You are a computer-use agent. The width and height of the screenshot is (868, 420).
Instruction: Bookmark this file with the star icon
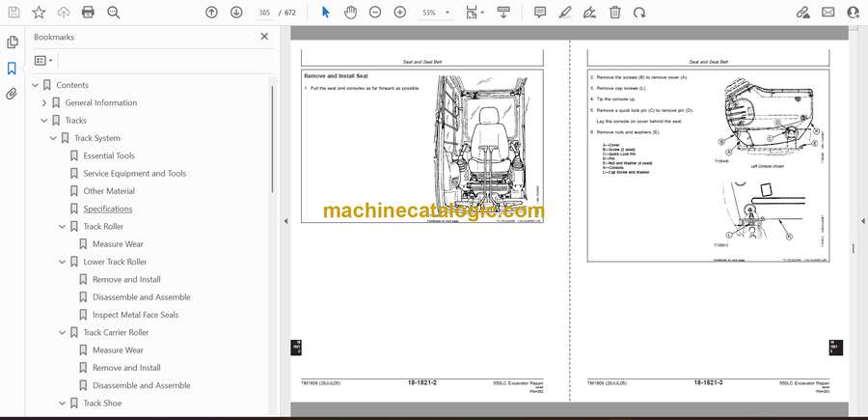tap(39, 13)
